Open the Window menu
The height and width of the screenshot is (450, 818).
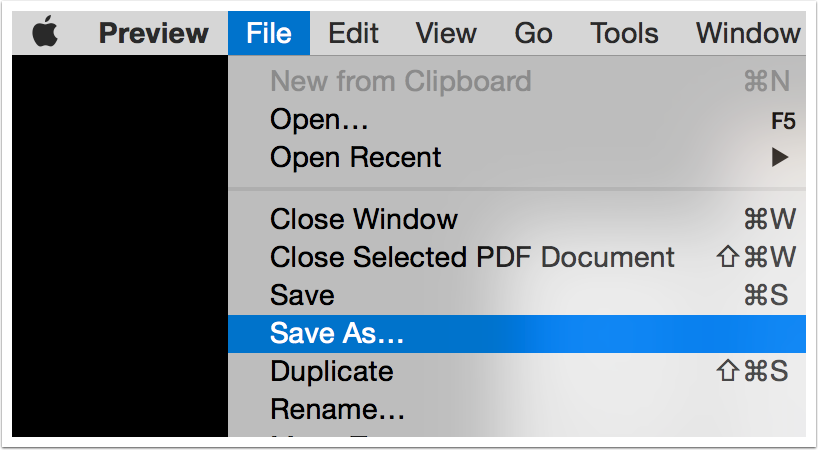pyautogui.click(x=748, y=34)
